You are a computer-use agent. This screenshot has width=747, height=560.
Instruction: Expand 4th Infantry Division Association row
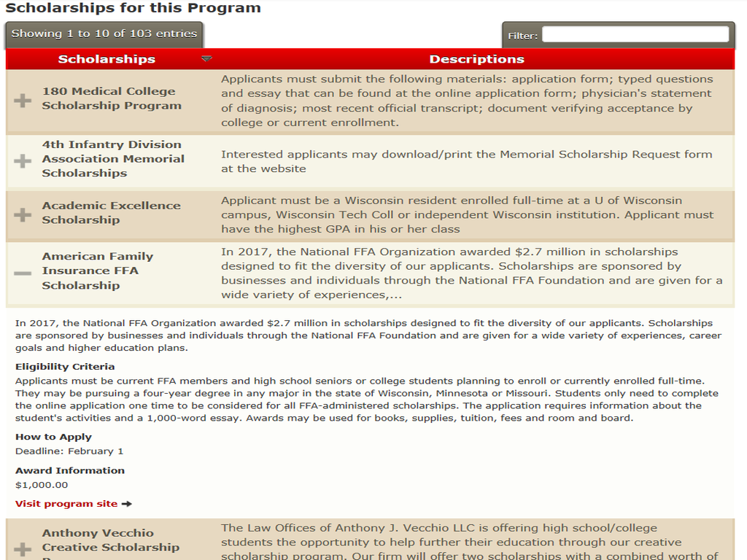[x=23, y=161]
